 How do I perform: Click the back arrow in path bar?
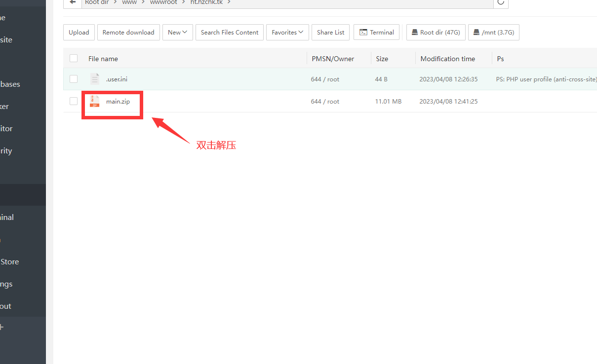click(73, 2)
